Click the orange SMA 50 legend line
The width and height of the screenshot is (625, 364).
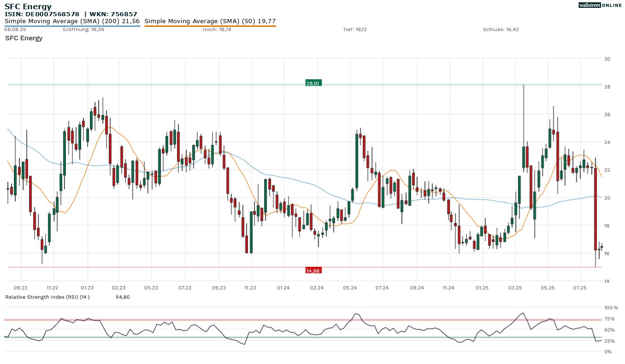[x=210, y=26]
